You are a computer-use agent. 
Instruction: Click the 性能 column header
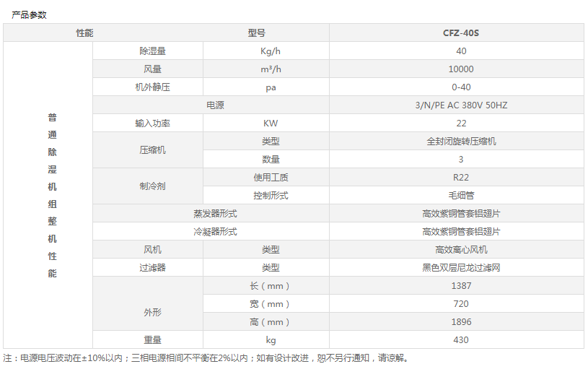(x=85, y=33)
